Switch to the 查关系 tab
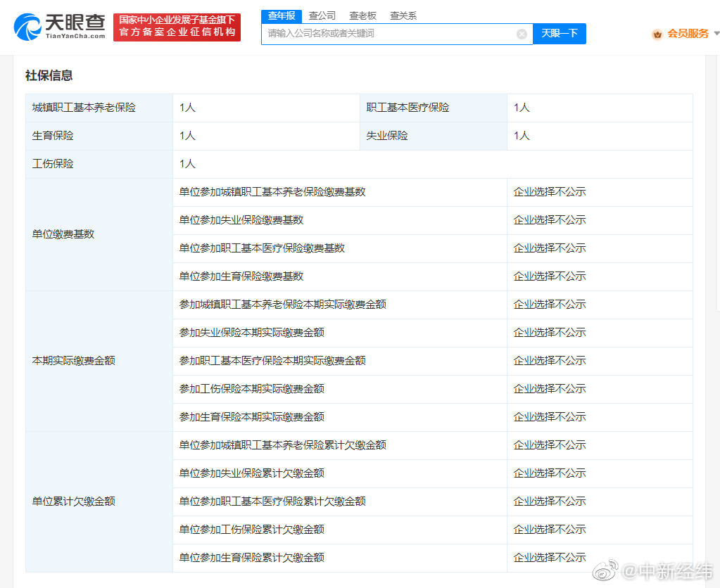720x588 pixels. (x=403, y=16)
